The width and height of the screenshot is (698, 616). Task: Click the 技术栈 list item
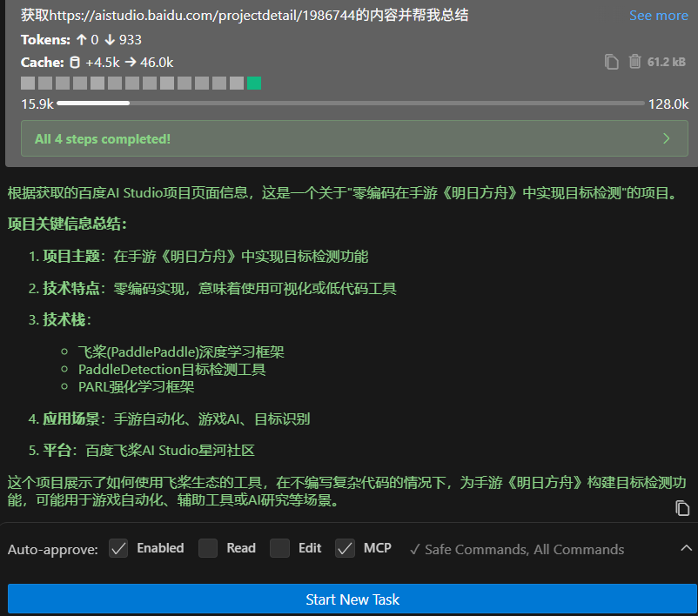tap(60, 319)
